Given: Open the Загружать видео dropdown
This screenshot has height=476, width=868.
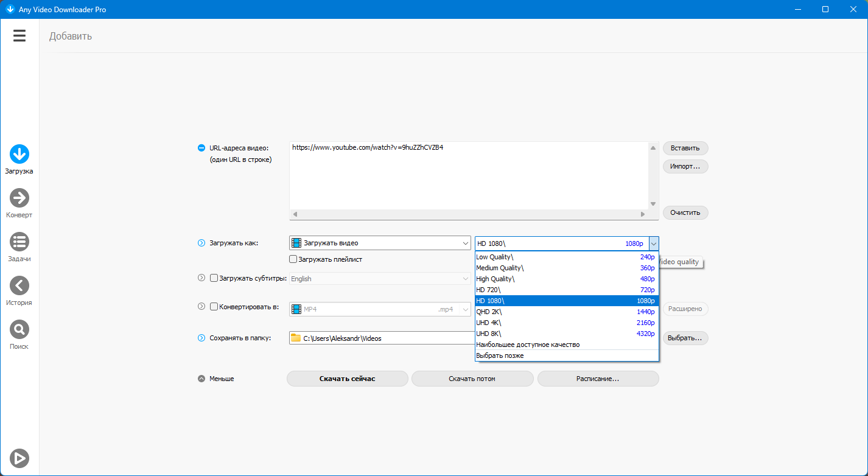Looking at the screenshot, I should 380,243.
